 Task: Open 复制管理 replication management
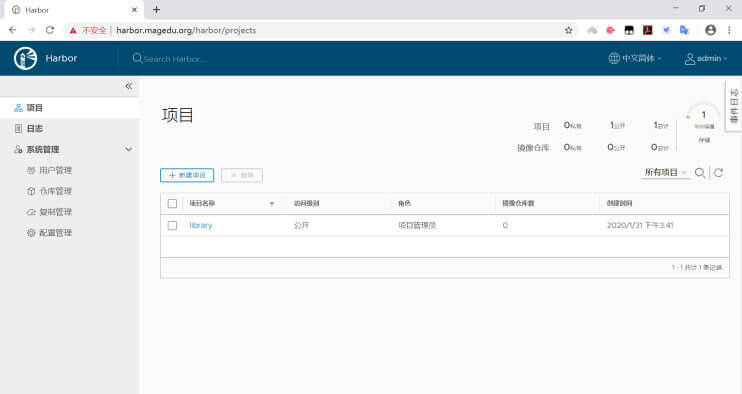pos(55,212)
